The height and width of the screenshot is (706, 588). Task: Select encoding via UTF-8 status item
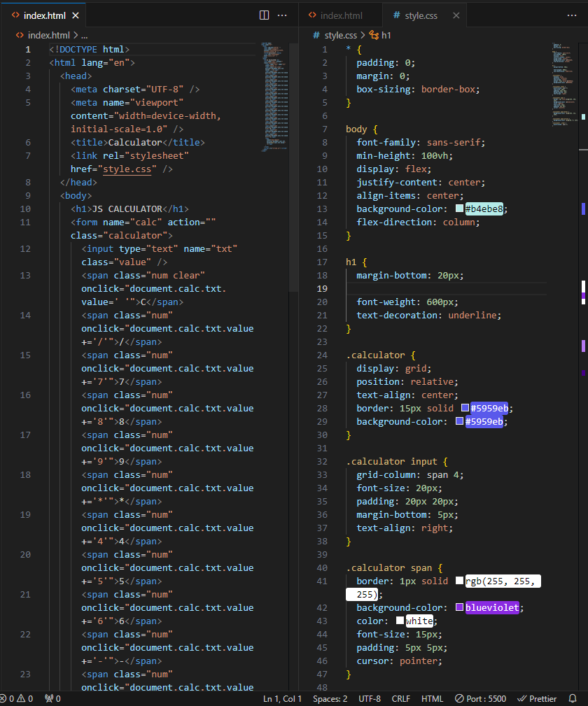(x=370, y=698)
